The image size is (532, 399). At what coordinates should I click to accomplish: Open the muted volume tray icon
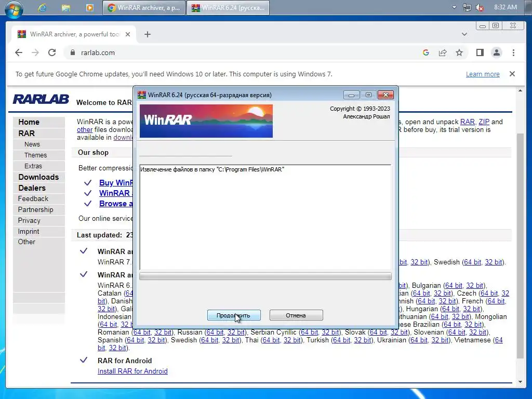[480, 7]
